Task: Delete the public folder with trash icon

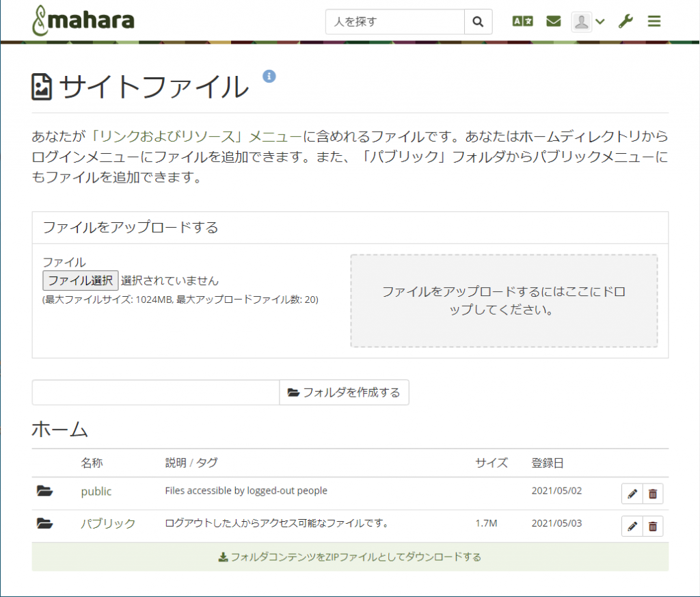Action: 653,494
